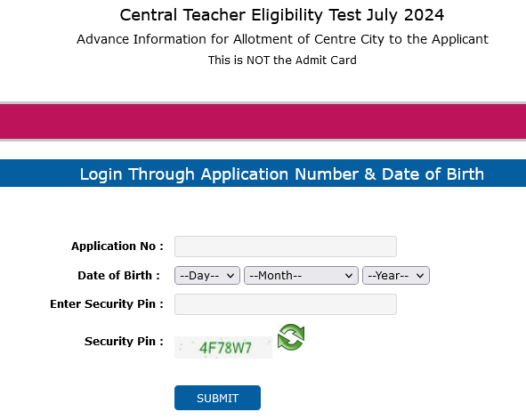
Task: Click the This is NOT the Admit Card notice
Action: click(x=282, y=61)
